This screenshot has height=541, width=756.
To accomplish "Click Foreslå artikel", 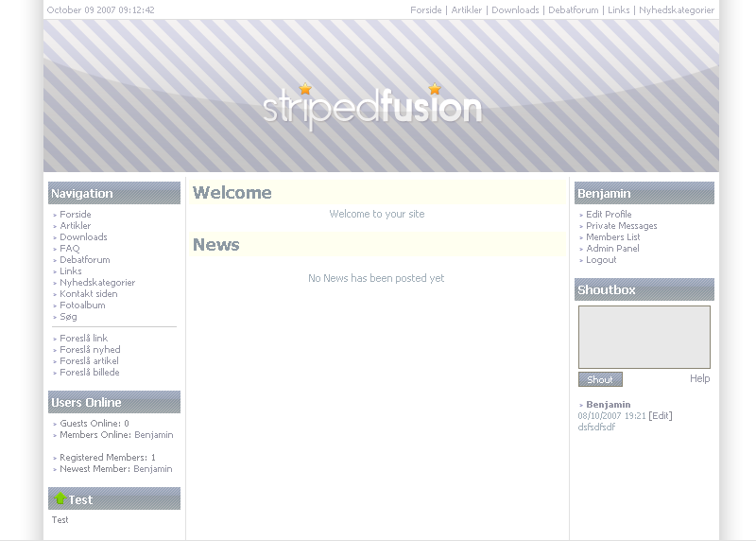I will 89,361.
